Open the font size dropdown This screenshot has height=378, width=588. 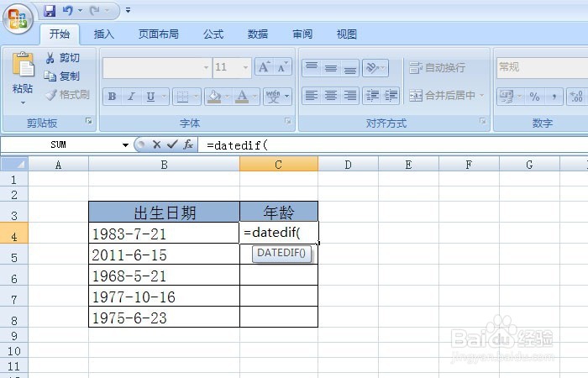pyautogui.click(x=245, y=68)
